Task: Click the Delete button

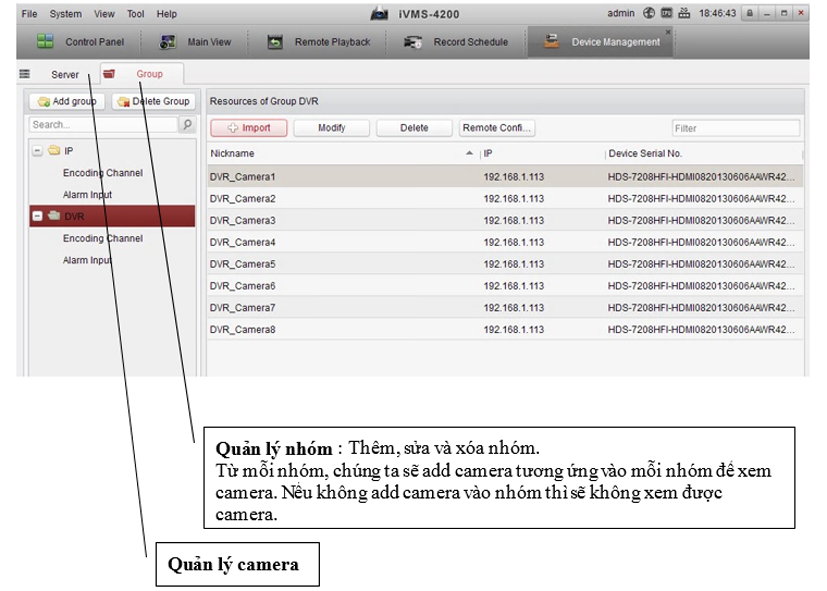Action: tap(414, 128)
